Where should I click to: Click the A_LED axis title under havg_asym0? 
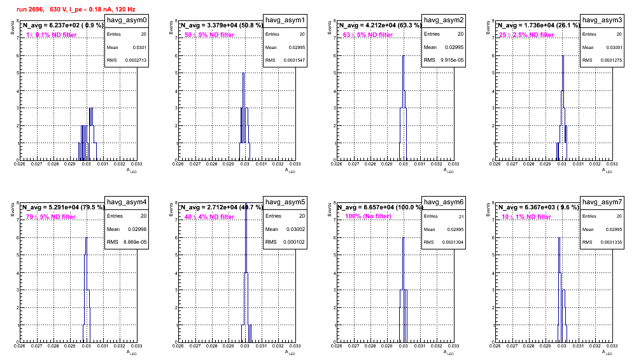pos(132,171)
